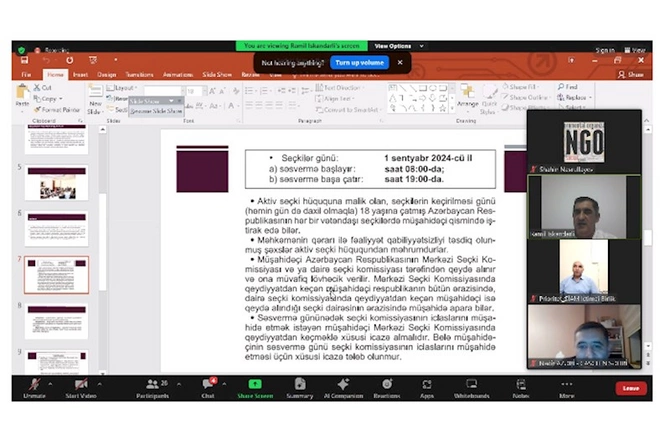This screenshot has height=441, width=670.
Task: Click the green Share Screen icon
Action: click(255, 384)
